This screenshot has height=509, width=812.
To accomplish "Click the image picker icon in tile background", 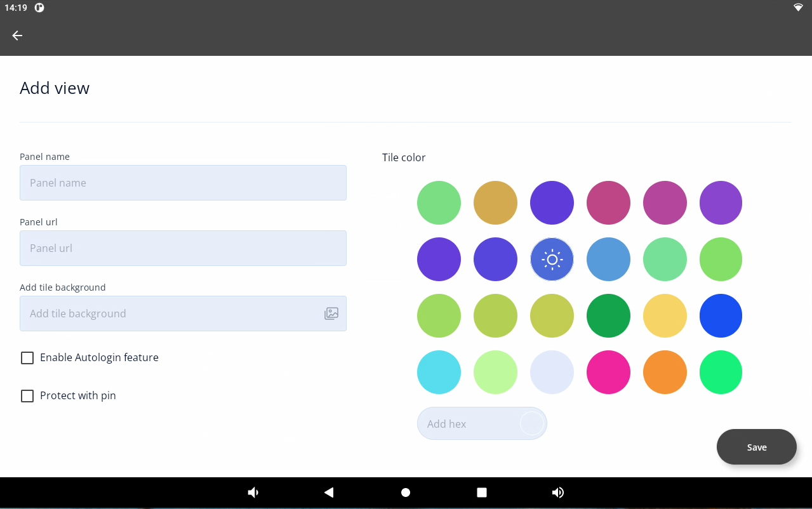I will (331, 314).
